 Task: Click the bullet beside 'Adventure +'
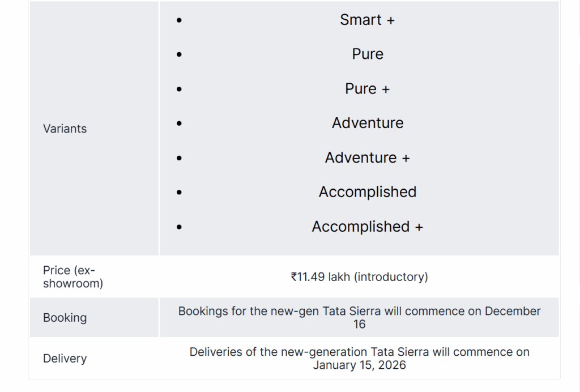point(180,158)
